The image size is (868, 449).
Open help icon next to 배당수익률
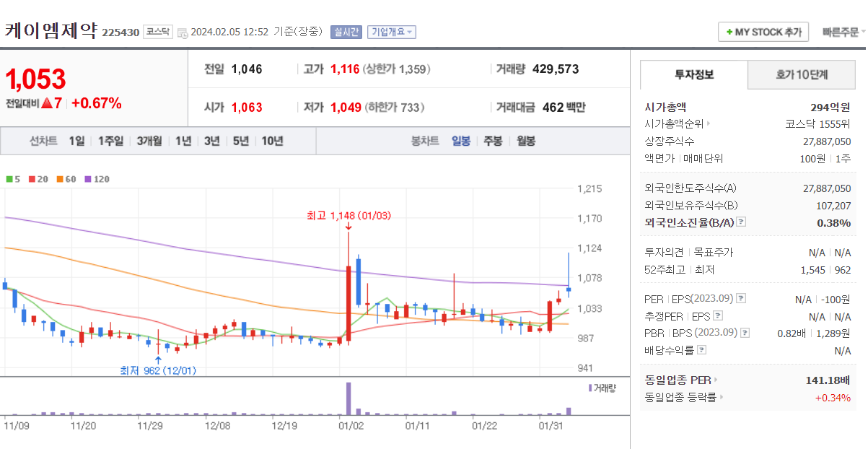pos(702,350)
